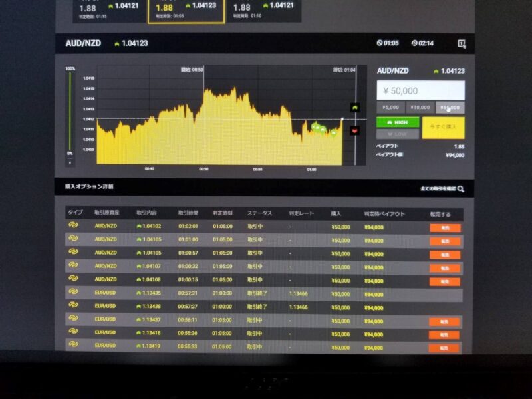Click the type icon of first AUD/NZD trade row
Viewport: 532px width, 399px height.
[x=73, y=226]
